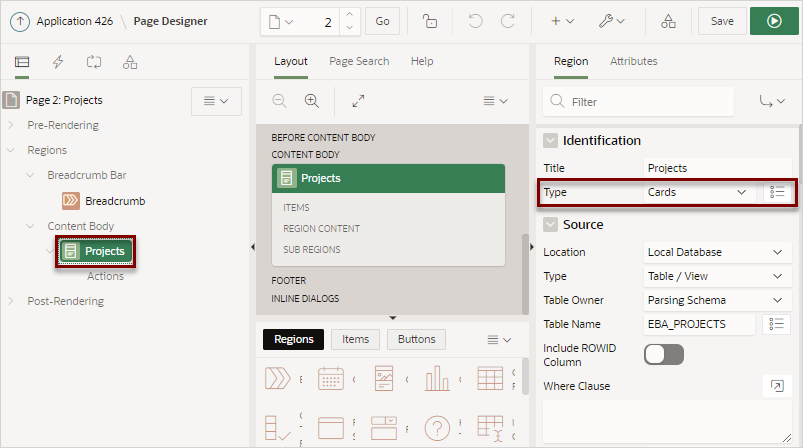803x448 pixels.
Task: Open the Create plus menu
Action: click(562, 22)
